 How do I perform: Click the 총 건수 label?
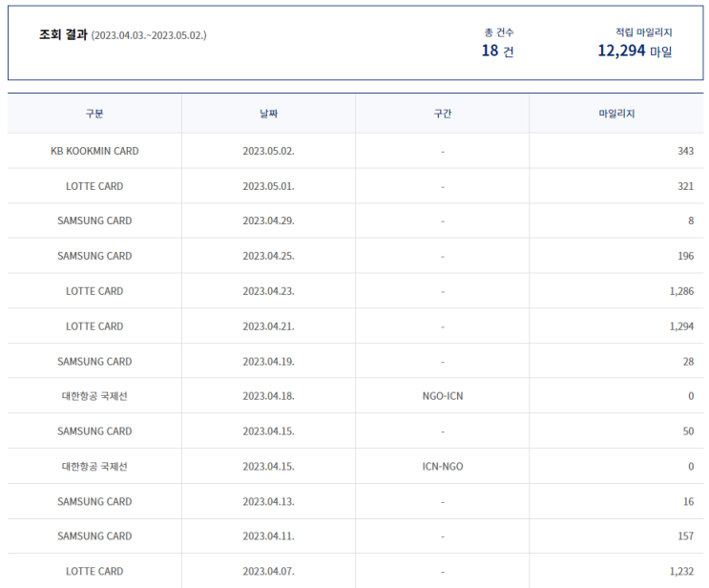coord(499,32)
